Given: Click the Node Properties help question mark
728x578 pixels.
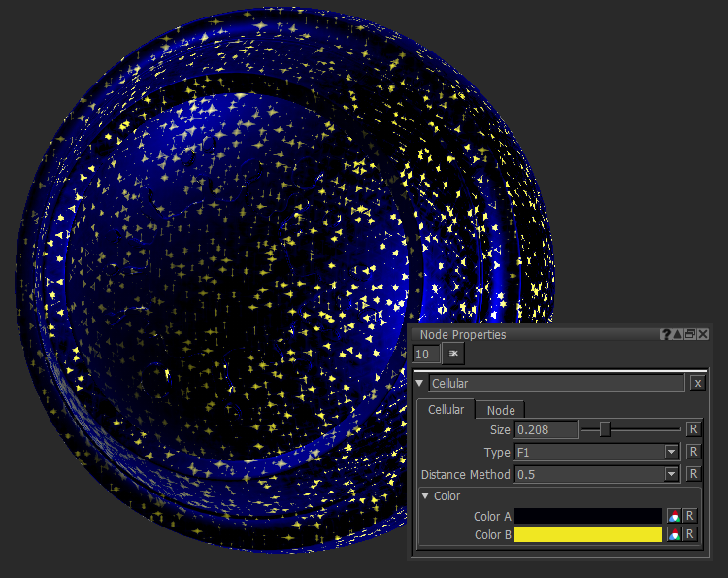Looking at the screenshot, I should click(x=666, y=334).
